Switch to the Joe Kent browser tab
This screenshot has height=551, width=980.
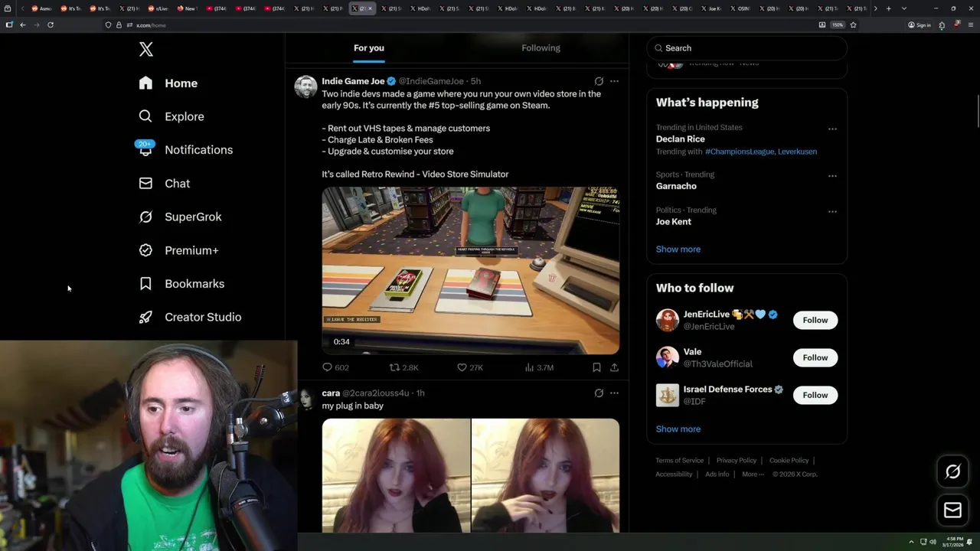pyautogui.click(x=713, y=8)
